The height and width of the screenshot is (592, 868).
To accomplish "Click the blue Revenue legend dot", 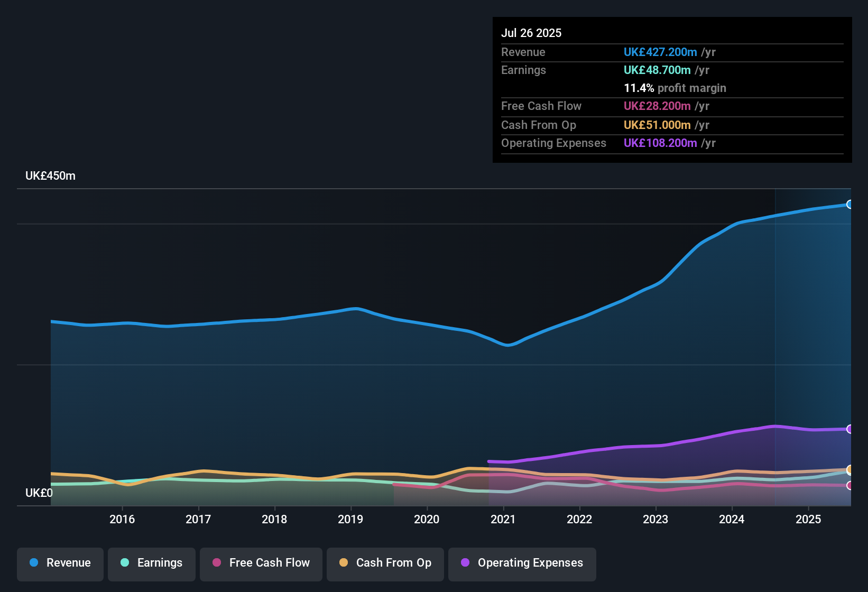I will 33,563.
